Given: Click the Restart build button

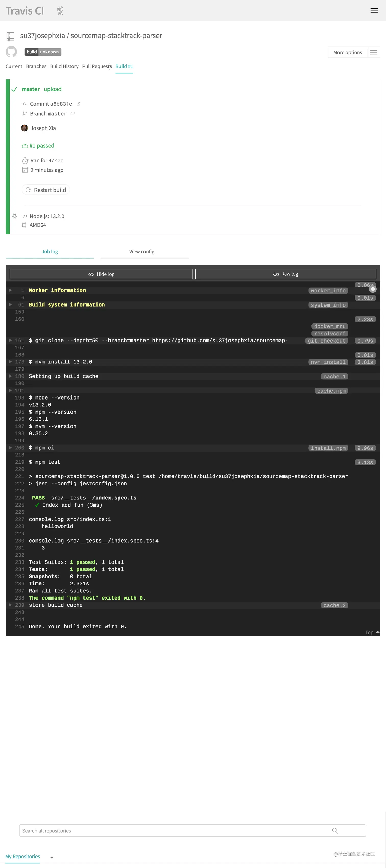Looking at the screenshot, I should tap(46, 190).
